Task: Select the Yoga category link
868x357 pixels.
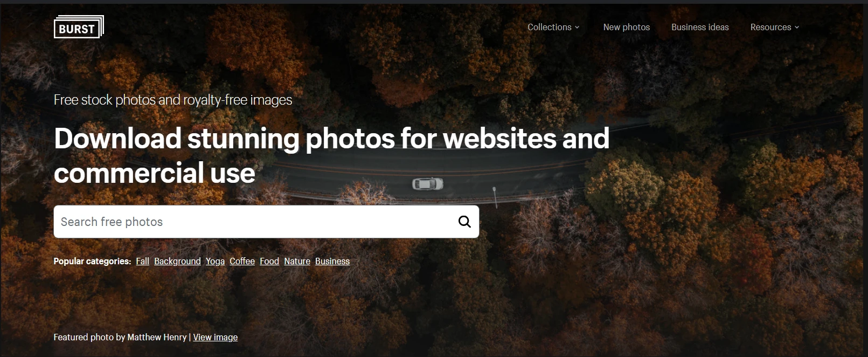Action: (215, 261)
